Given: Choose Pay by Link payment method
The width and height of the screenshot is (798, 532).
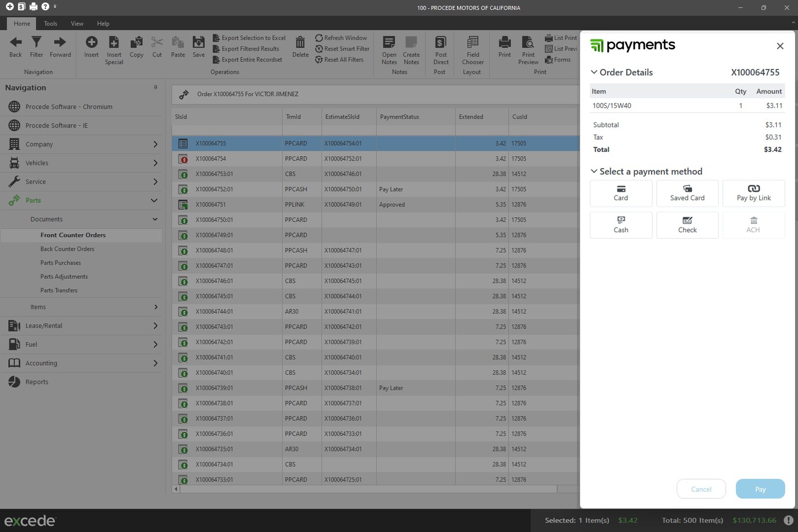Looking at the screenshot, I should (x=753, y=193).
